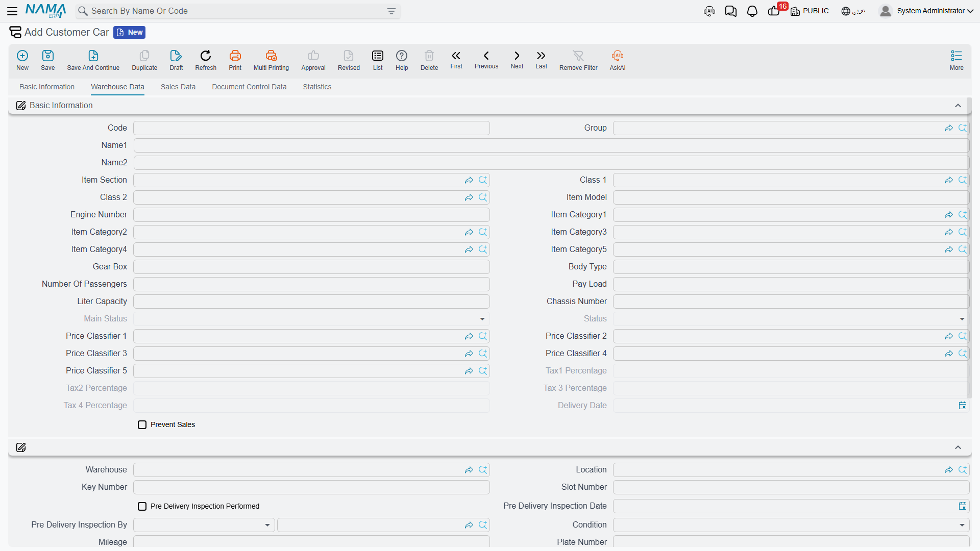Image resolution: width=980 pixels, height=551 pixels.
Task: Click the Revised icon
Action: tap(349, 60)
